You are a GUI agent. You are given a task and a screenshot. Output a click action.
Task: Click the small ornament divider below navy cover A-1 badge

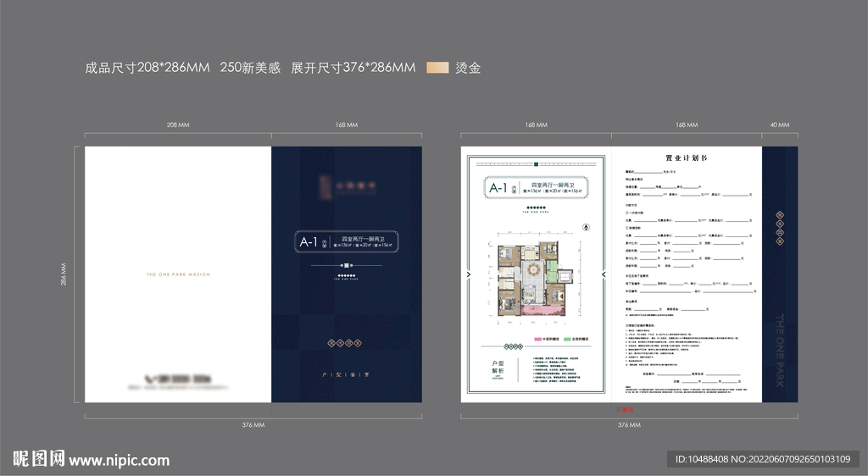click(347, 265)
